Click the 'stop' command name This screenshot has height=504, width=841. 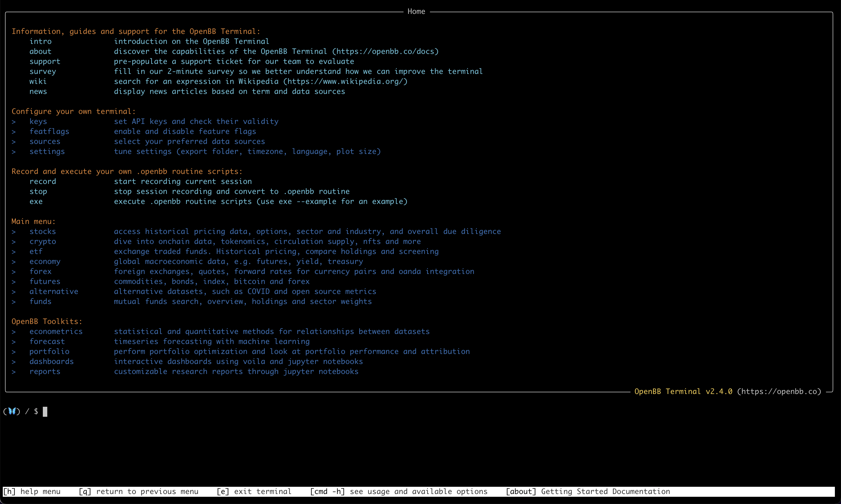click(x=38, y=191)
